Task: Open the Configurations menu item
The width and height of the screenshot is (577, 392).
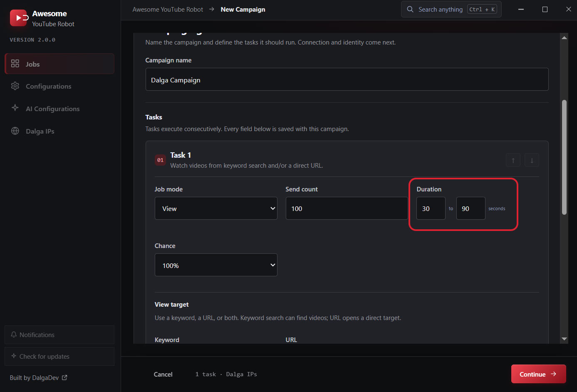Action: (59, 86)
